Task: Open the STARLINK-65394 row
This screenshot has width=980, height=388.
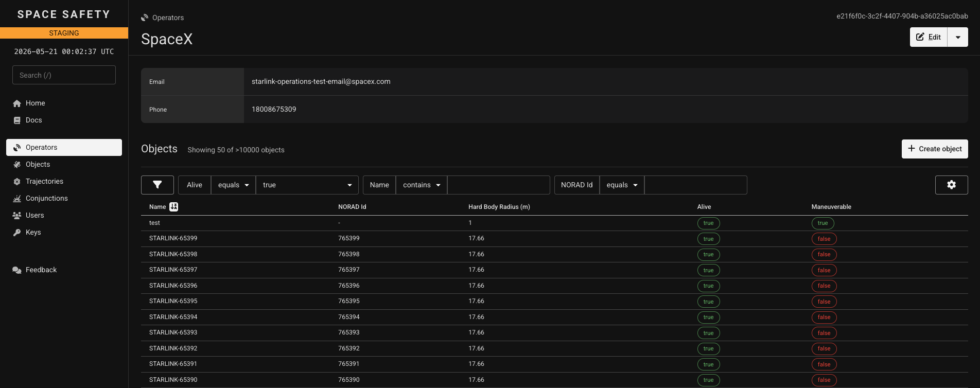Action: click(x=554, y=317)
